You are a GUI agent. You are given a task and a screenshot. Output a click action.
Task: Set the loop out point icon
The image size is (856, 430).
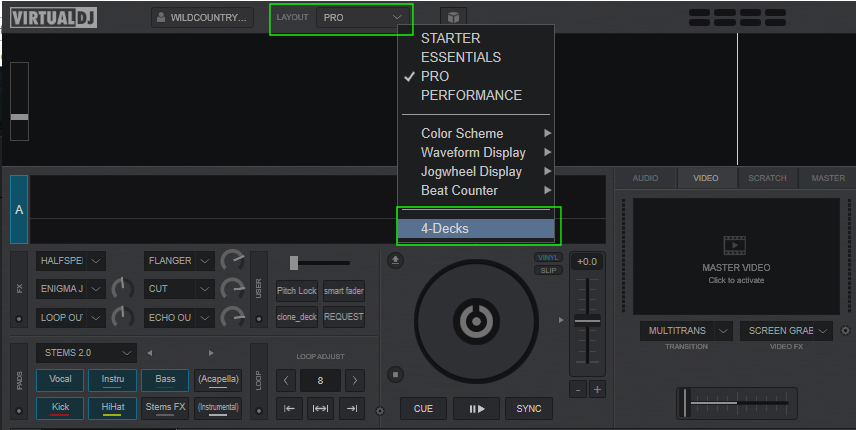click(352, 408)
